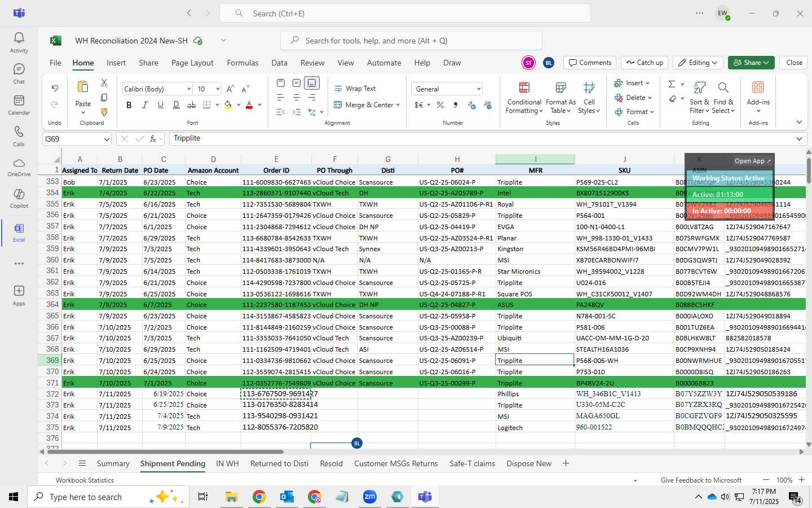
Task: Click Give Feedback to Microsoft
Action: tap(701, 480)
